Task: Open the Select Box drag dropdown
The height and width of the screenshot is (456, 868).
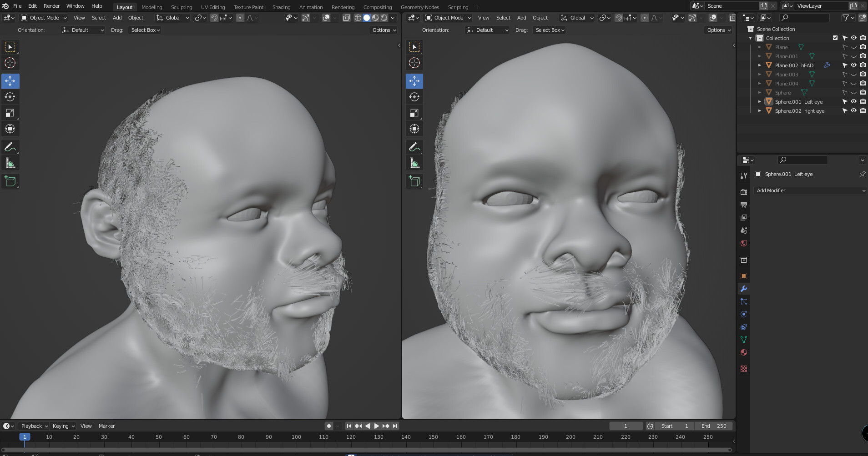Action: pyautogui.click(x=145, y=30)
